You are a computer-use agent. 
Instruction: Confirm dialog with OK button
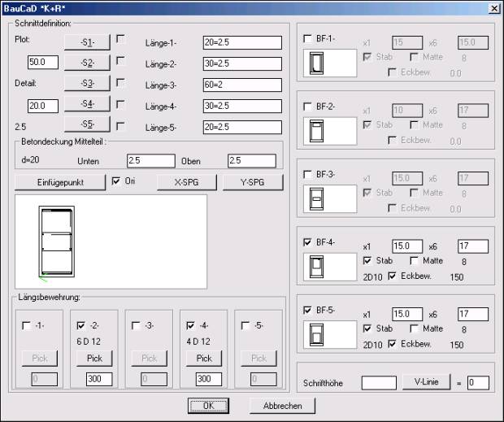208,406
